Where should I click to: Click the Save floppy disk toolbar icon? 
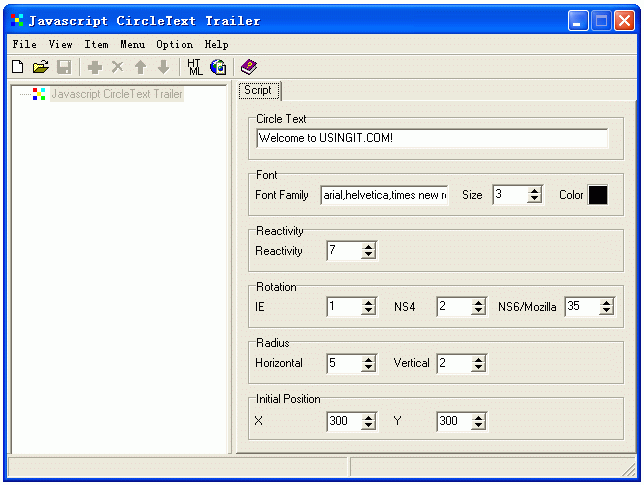point(64,67)
